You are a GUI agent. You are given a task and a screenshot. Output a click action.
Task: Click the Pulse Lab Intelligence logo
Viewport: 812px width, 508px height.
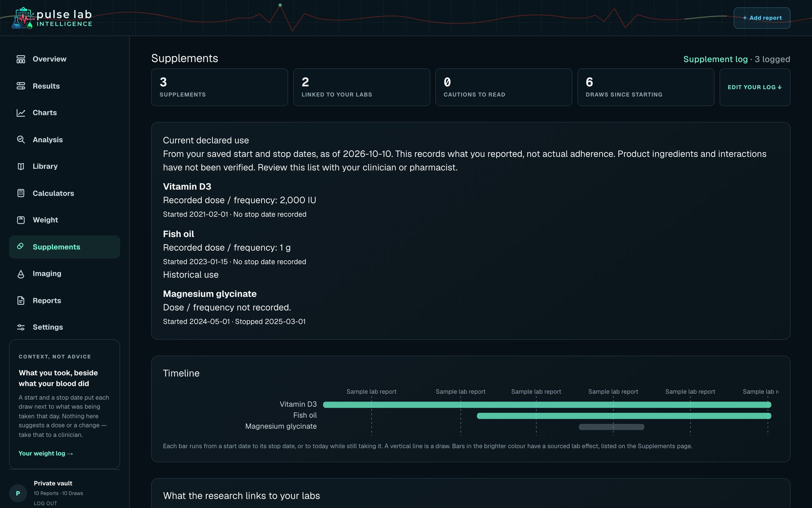click(x=52, y=18)
